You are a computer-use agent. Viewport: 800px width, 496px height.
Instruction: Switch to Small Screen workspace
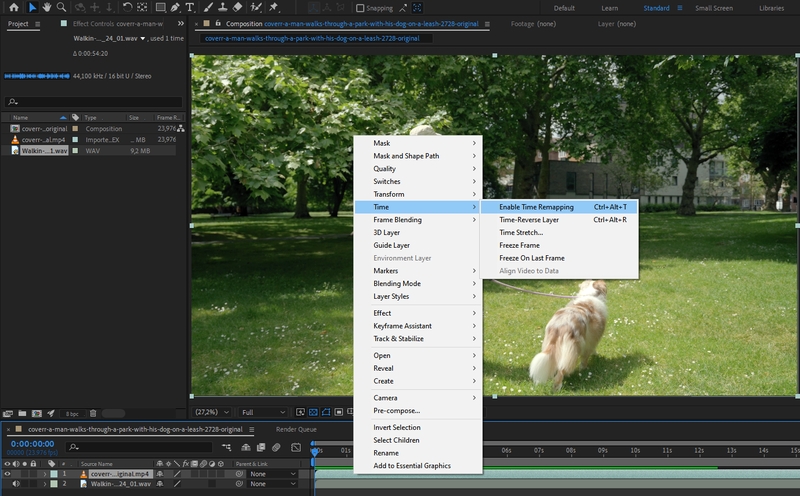[714, 8]
